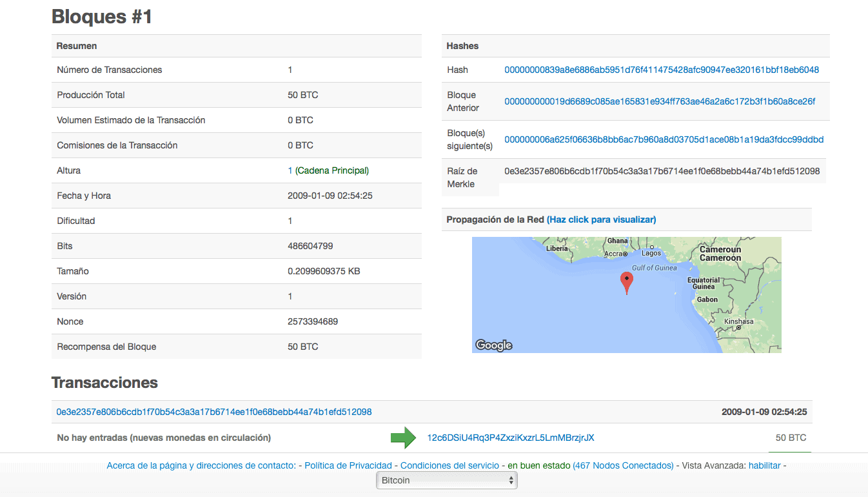The width and height of the screenshot is (868, 497).
Task: Click 'Producción Total' row label
Action: 91,95
